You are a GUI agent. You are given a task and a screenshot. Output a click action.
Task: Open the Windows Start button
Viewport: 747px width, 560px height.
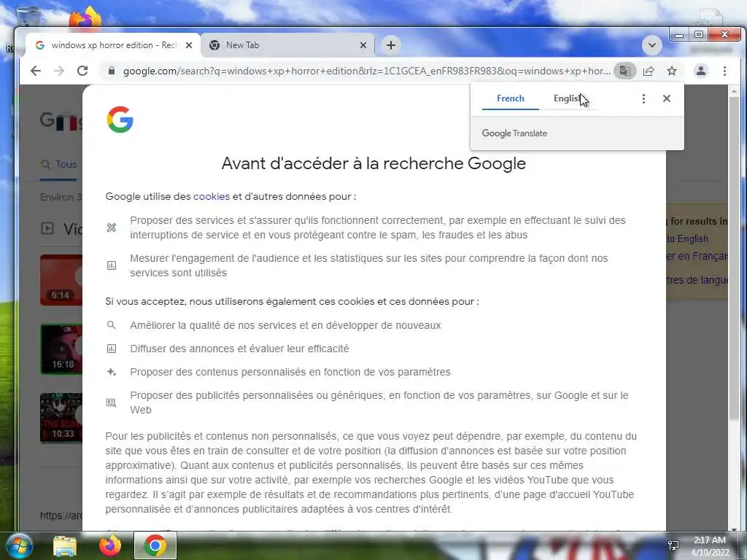click(x=20, y=545)
